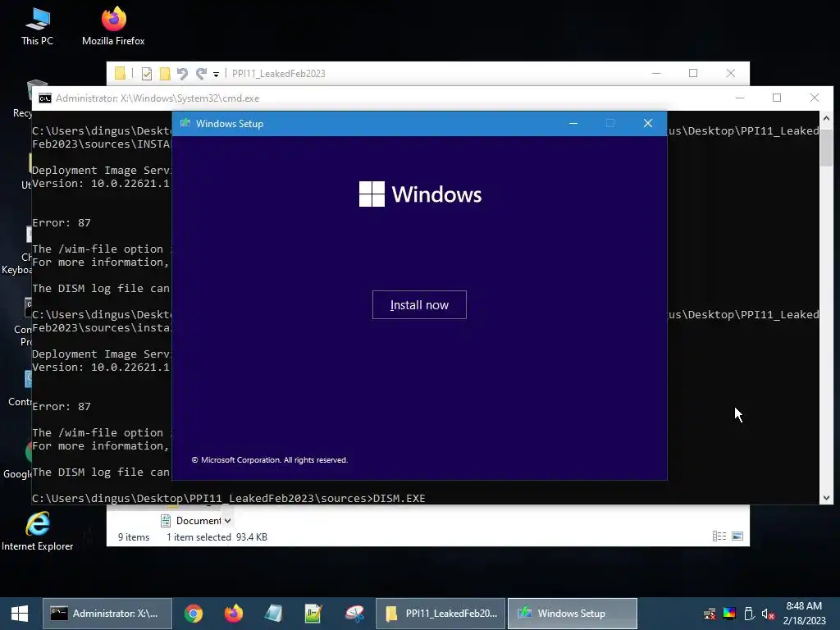Click the cmd vertical scrollbar thumb
840x630 pixels.
(x=826, y=148)
